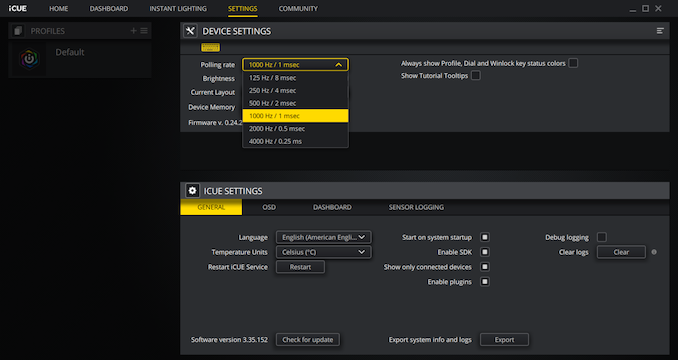Enable Debug logging checkbox
The height and width of the screenshot is (360, 678).
coord(601,237)
